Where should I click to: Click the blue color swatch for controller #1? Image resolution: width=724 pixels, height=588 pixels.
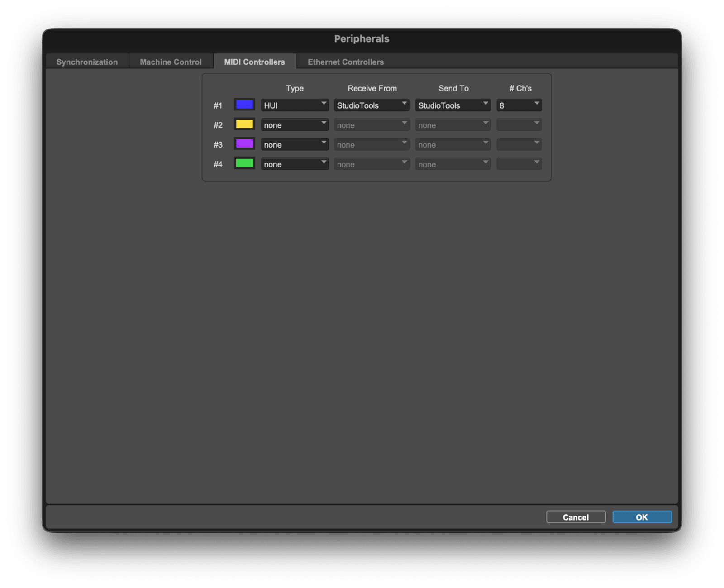tap(244, 105)
